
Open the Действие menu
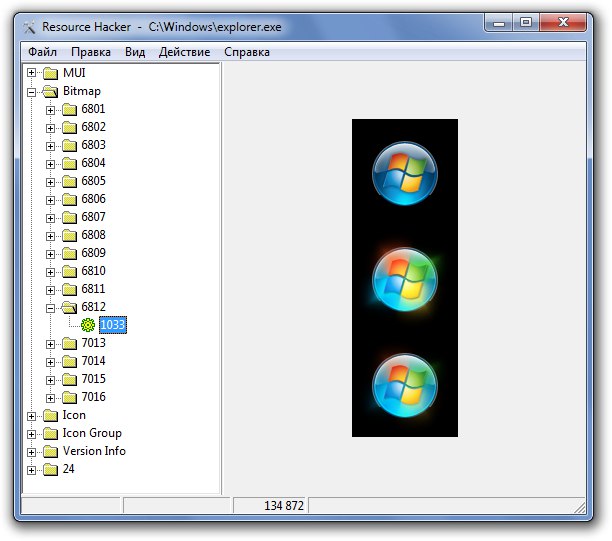(x=184, y=52)
